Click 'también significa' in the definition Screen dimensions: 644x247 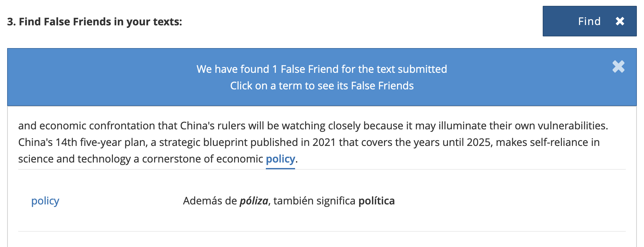315,201
